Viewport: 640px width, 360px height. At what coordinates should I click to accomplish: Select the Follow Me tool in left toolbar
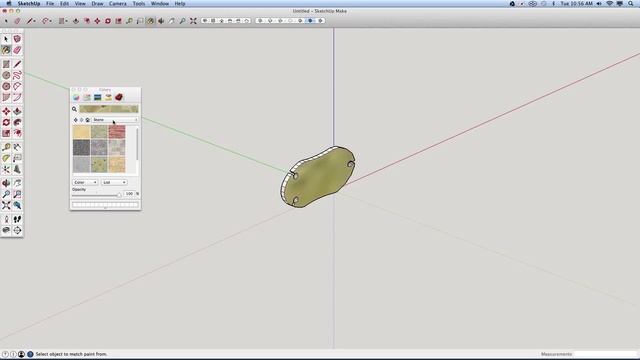pyautogui.click(x=17, y=122)
